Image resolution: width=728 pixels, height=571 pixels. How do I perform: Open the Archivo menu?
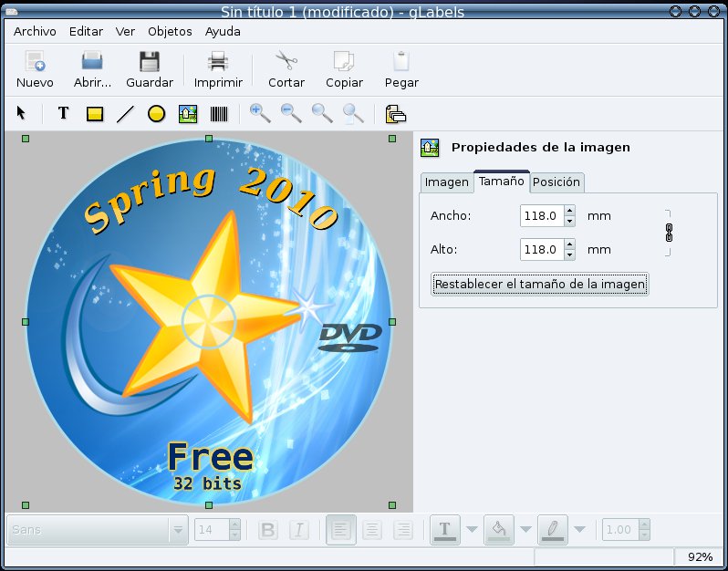(35, 32)
